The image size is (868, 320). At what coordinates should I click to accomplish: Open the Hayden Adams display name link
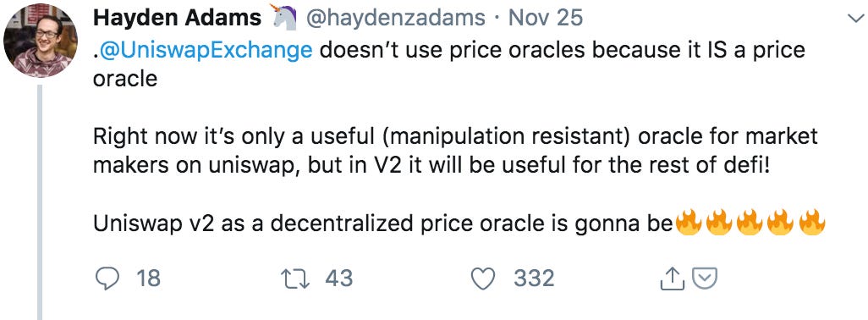177,19
